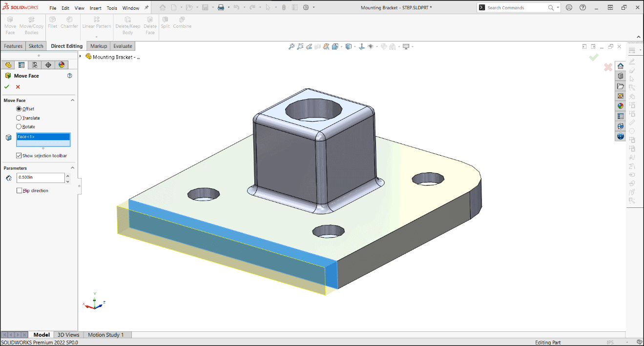Click Dynamic Annotation Views icon
This screenshot has width=644, height=346.
point(326,47)
